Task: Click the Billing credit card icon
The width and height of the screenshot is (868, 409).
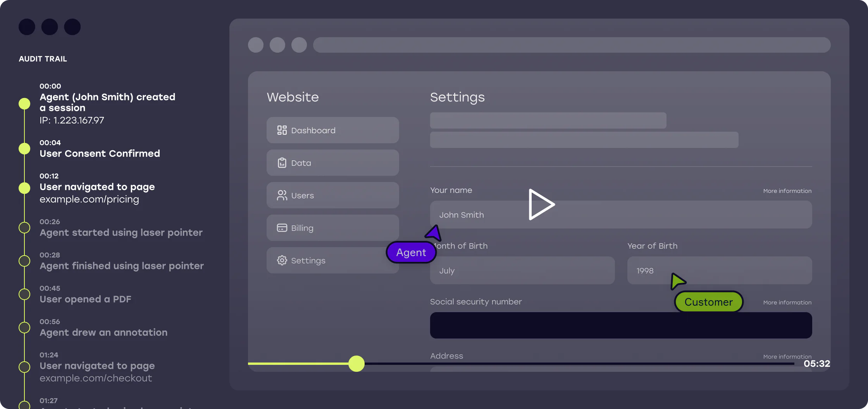Action: point(282,228)
